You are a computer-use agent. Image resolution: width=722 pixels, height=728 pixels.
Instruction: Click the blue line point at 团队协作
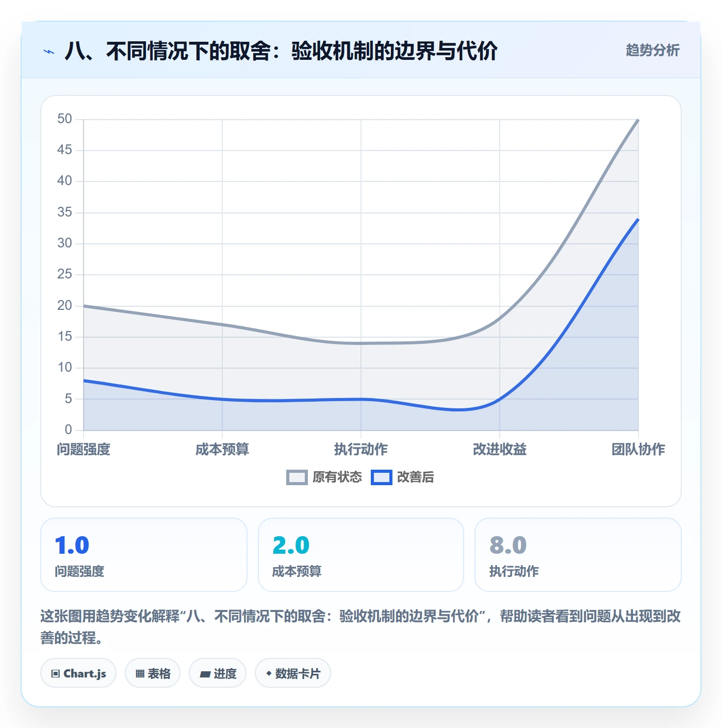638,219
